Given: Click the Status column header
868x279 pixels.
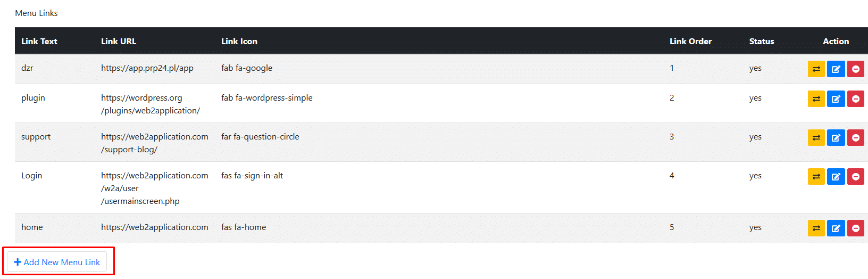Looking at the screenshot, I should pos(761,41).
